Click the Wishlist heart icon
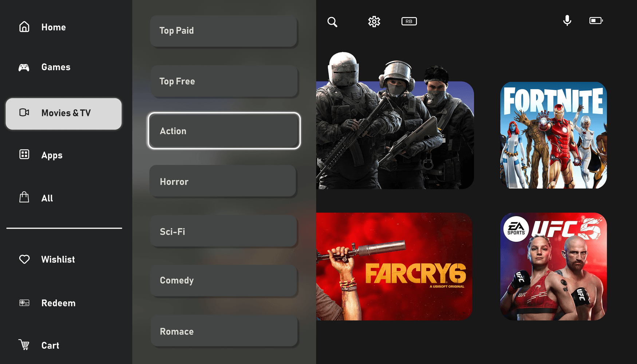637x364 pixels. point(24,259)
